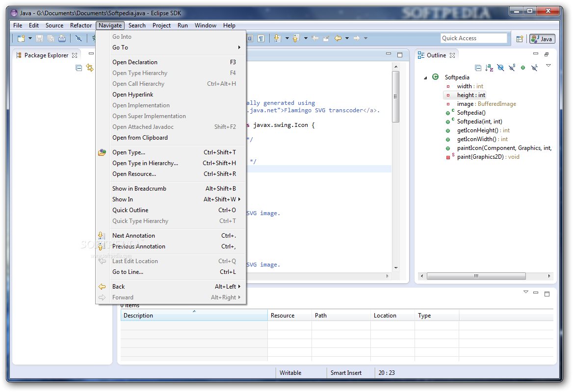The image size is (573, 392).
Task: Click the Forward navigation toolbar arrow
Action: pos(357,38)
